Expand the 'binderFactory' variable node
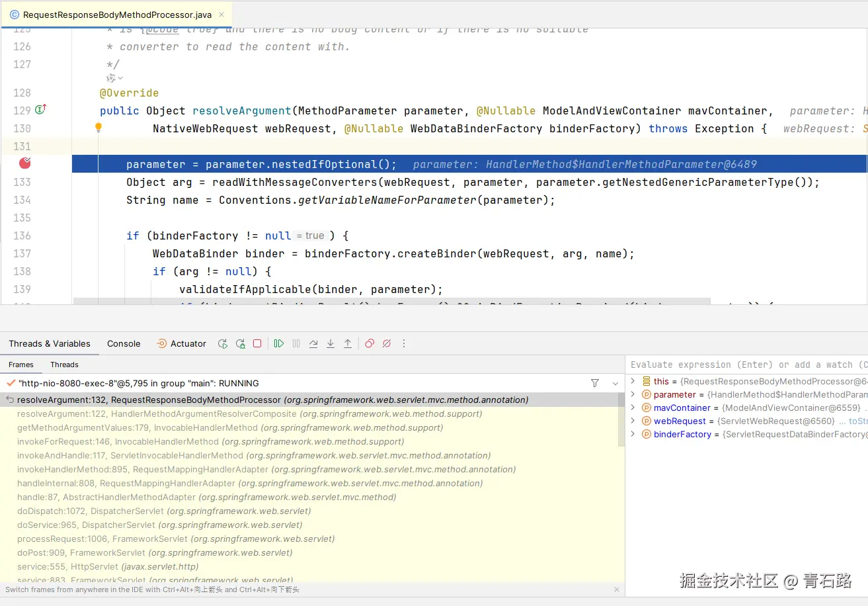The image size is (868, 606). point(633,434)
